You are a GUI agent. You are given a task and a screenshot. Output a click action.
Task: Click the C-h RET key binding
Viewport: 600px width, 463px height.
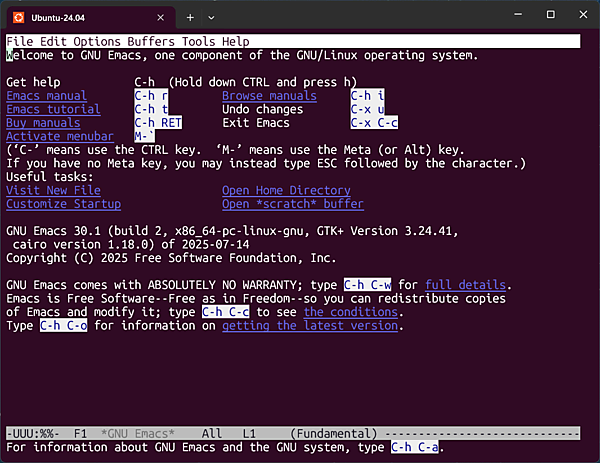(x=158, y=123)
